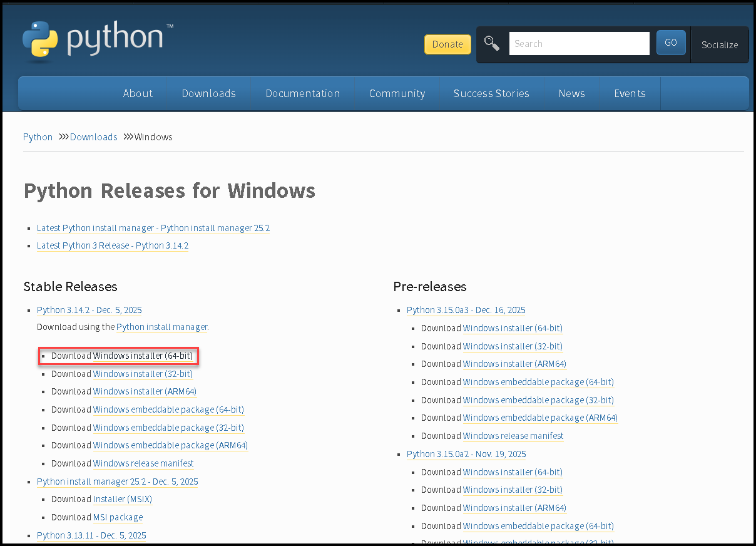Go to Success Stories in the navigation bar
This screenshot has height=546, width=756.
[491, 93]
